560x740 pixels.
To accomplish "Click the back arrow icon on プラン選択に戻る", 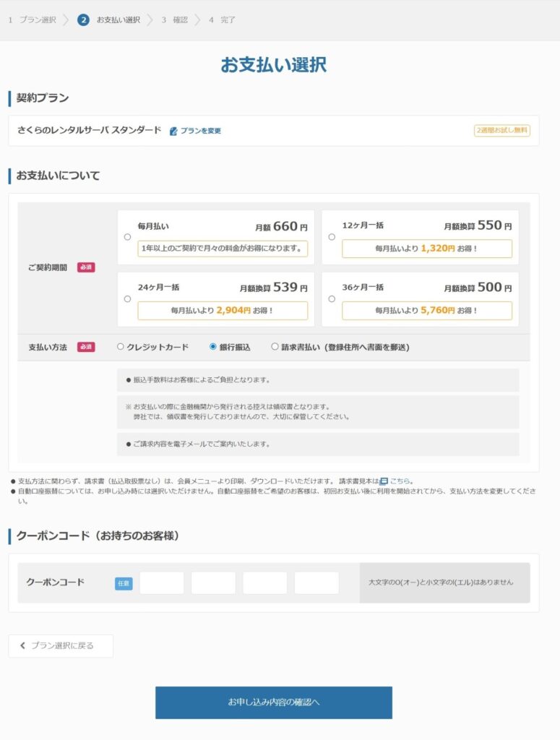I will [22, 645].
